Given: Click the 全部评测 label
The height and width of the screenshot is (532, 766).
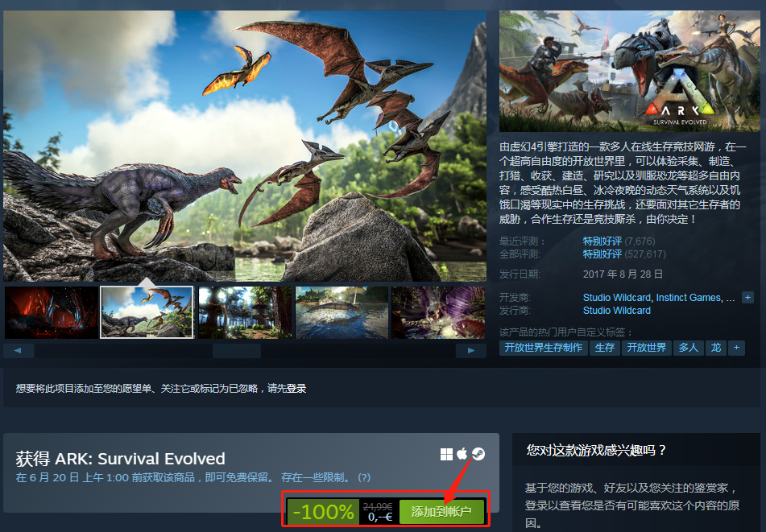Looking at the screenshot, I should click(x=520, y=254).
